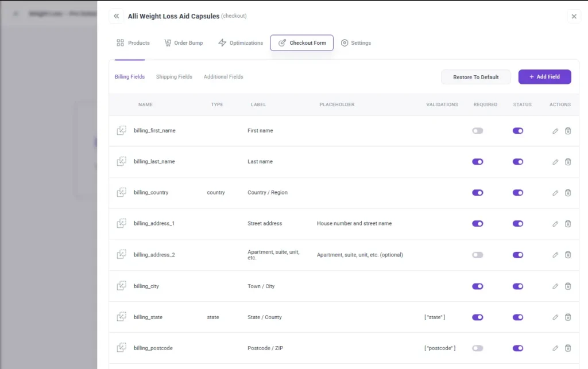Viewport: 588px width, 369px height.
Task: Edit the billing_last_name field with the pencil icon
Action: (x=555, y=162)
